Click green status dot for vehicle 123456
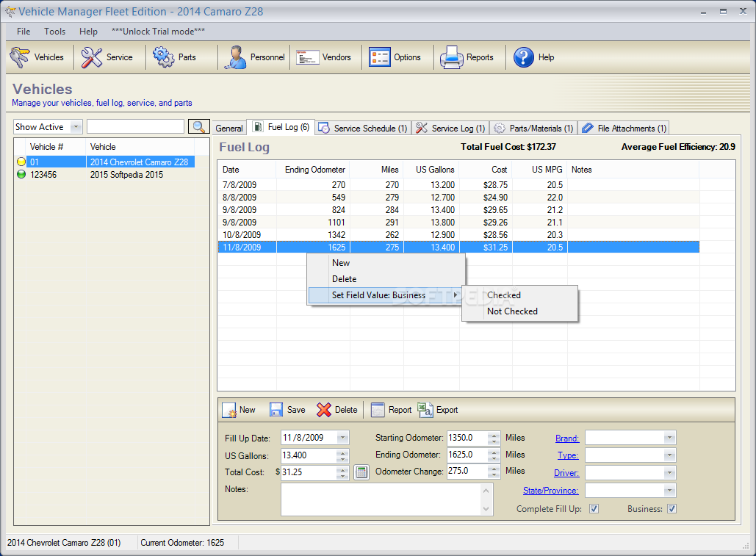 coord(21,174)
